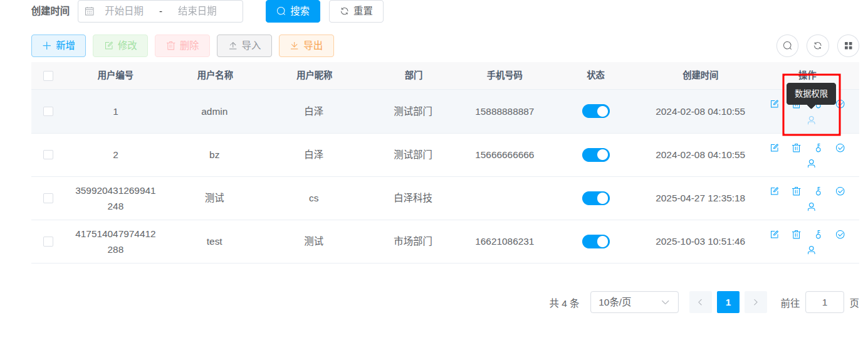Click the round refresh icon above the table
Screen dimensions: 868x357
click(x=817, y=46)
